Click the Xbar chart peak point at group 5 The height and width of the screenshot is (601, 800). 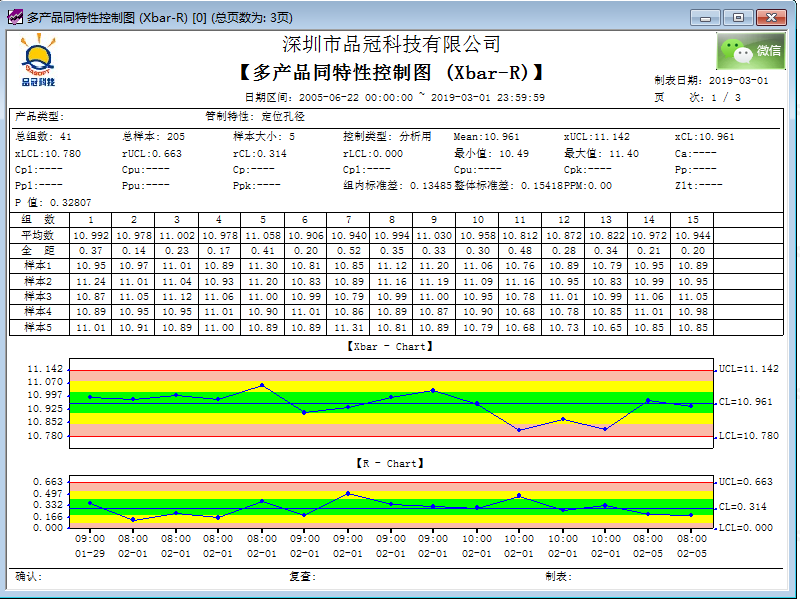pos(262,385)
